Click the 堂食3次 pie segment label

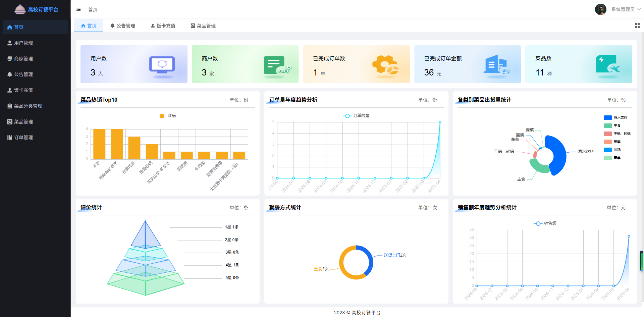pos(321,269)
